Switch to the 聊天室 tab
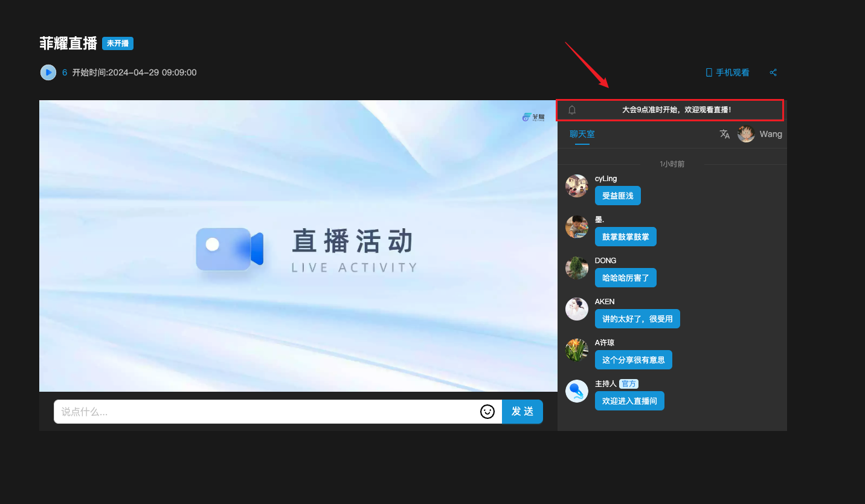Viewport: 865px width, 504px height. pyautogui.click(x=582, y=134)
